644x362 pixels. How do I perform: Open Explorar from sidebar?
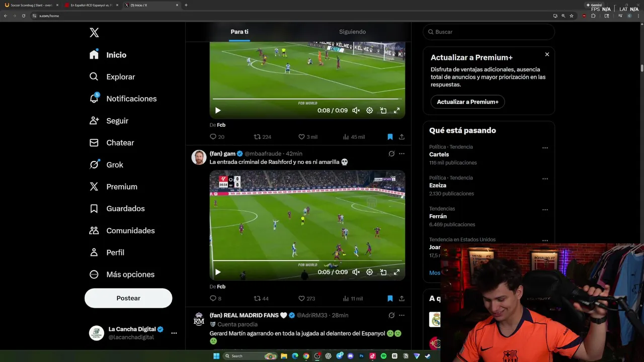(112, 77)
